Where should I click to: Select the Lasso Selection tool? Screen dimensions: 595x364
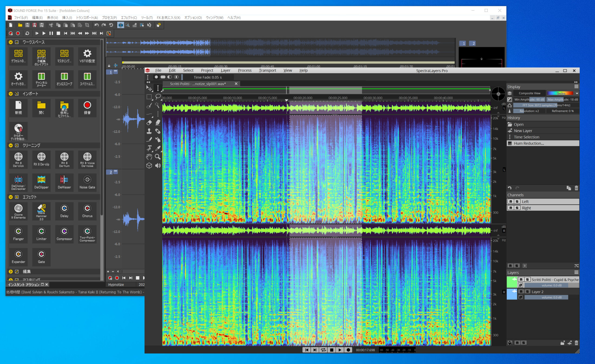pos(158,97)
